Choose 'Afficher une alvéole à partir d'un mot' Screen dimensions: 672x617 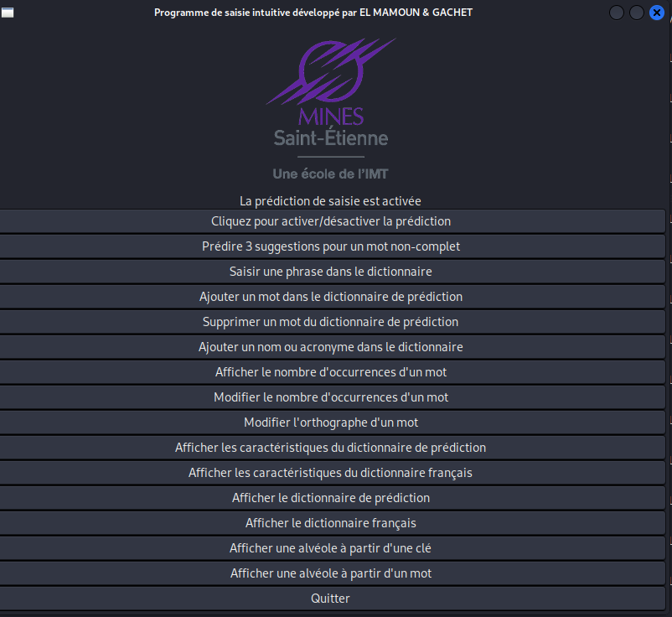[331, 573]
